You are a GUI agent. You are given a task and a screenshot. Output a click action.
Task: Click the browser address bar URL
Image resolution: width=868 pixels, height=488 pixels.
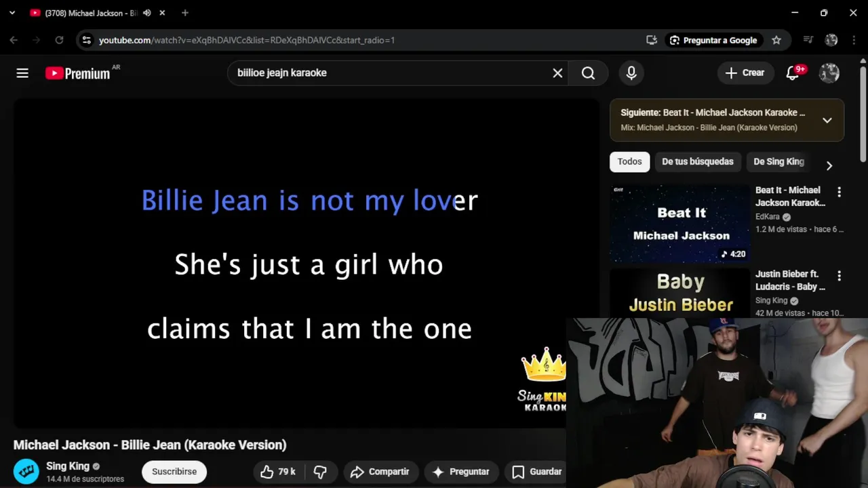point(247,40)
